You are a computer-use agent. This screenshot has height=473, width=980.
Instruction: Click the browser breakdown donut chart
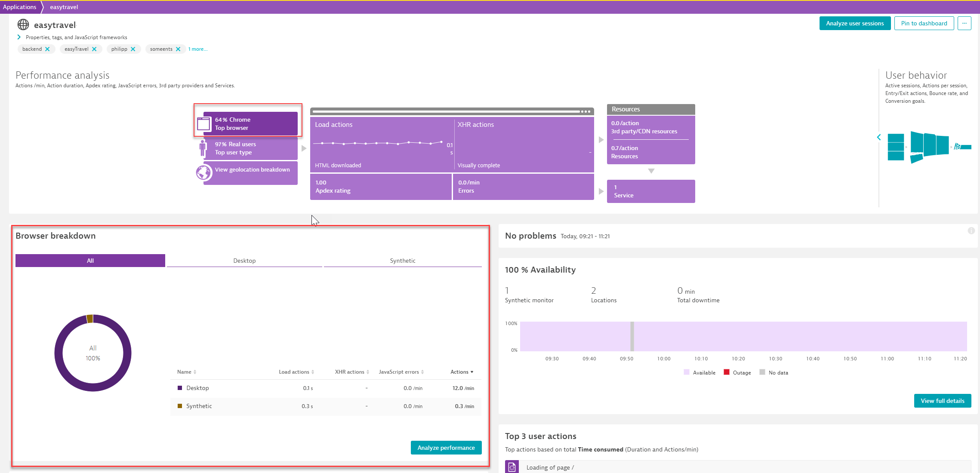[x=93, y=353]
